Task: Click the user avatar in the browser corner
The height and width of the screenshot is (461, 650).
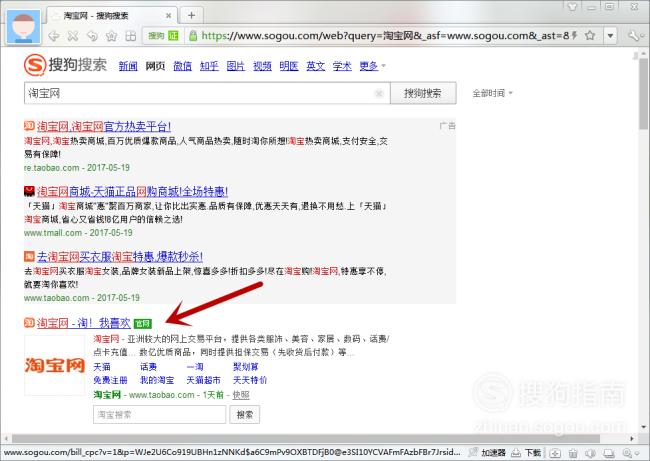Action: tap(24, 27)
